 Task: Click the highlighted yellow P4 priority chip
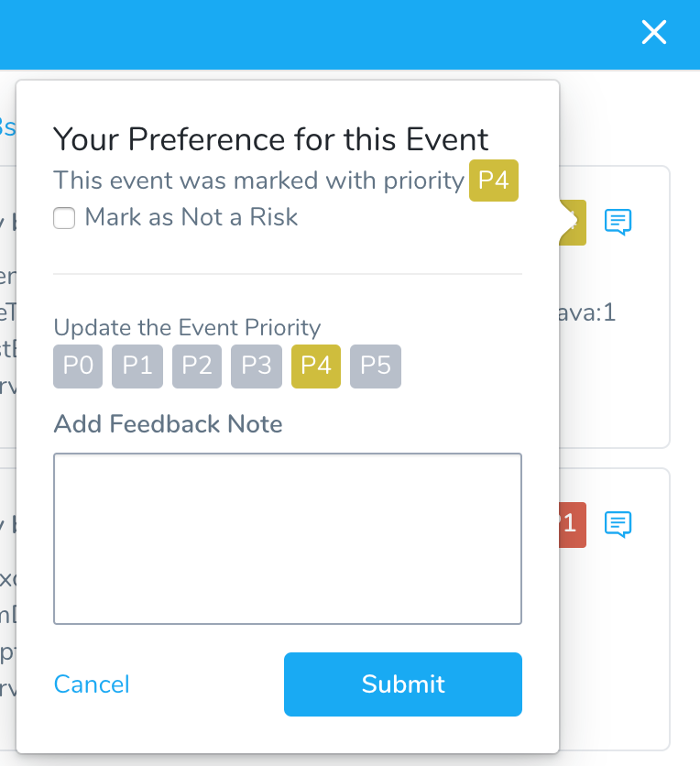316,367
